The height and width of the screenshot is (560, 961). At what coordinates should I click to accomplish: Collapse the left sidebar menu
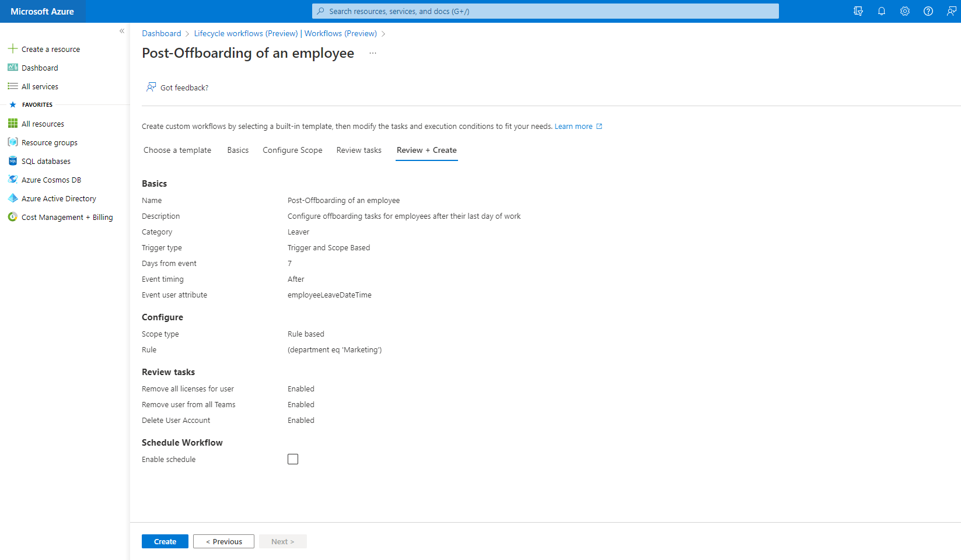122,31
